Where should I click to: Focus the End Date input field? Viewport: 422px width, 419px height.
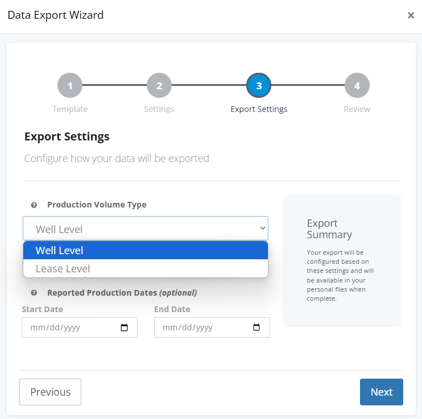click(212, 328)
